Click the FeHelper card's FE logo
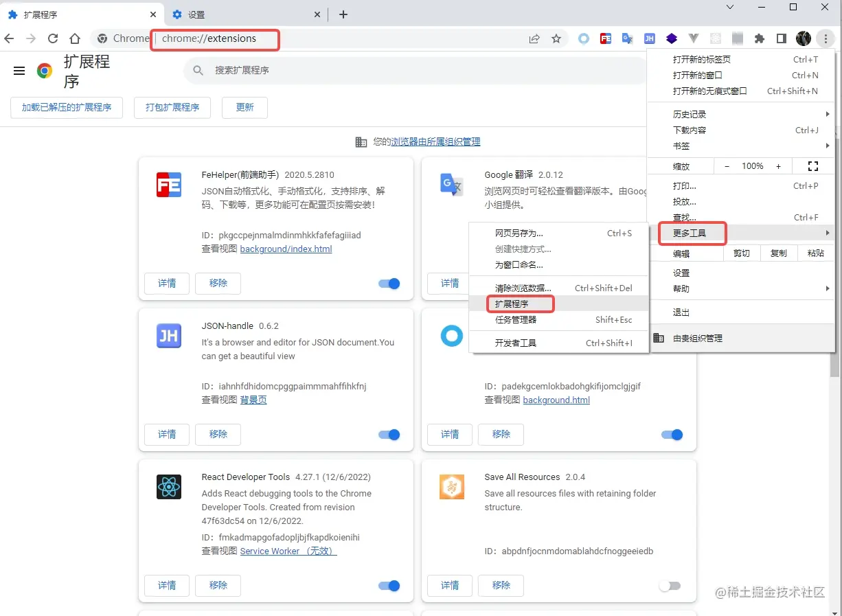842x616 pixels. point(169,185)
